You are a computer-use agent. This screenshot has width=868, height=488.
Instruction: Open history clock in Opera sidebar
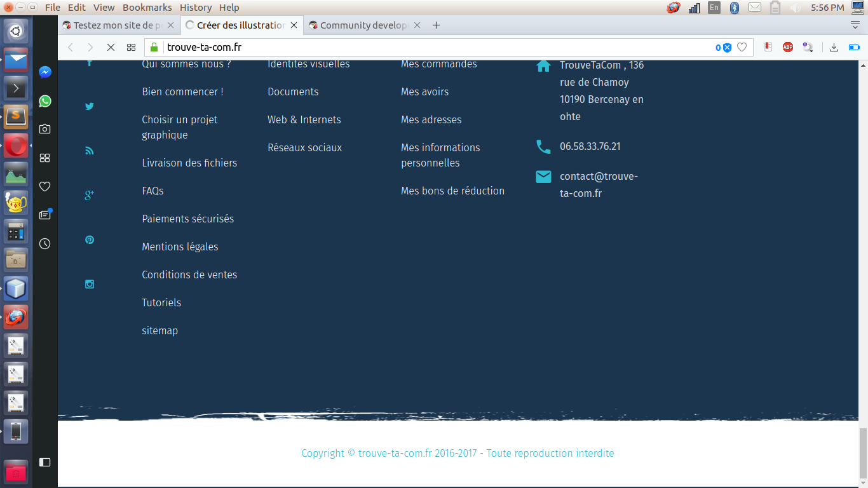click(x=44, y=243)
